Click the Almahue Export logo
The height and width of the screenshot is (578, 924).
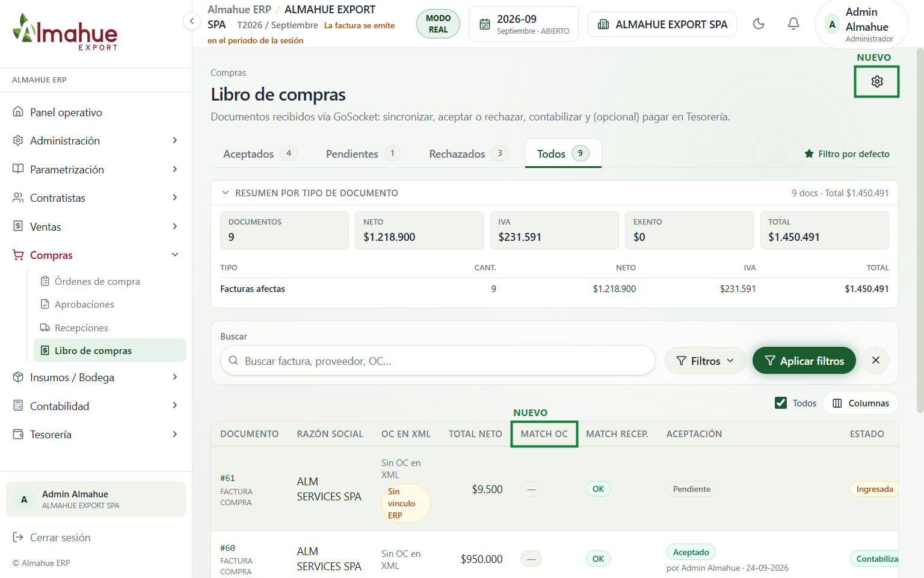click(x=66, y=32)
